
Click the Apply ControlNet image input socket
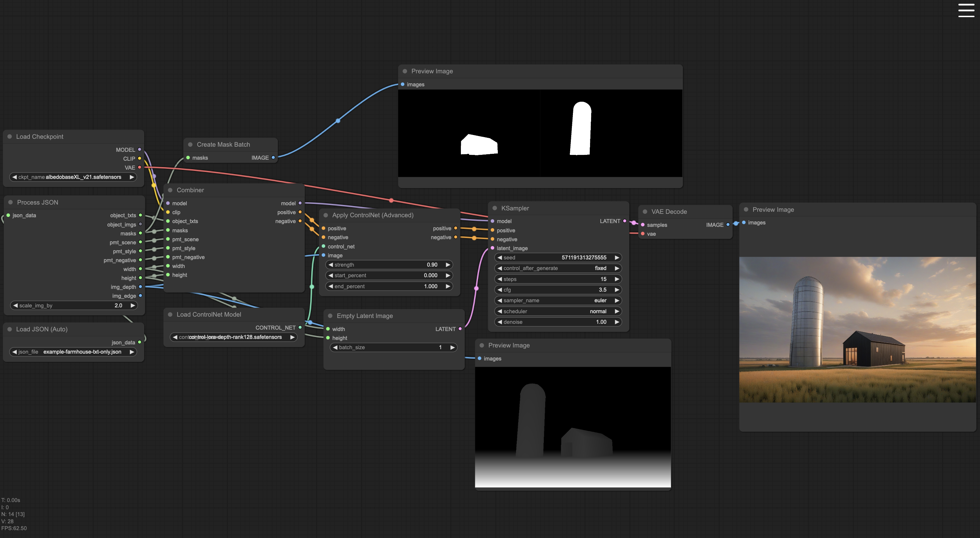tap(324, 255)
